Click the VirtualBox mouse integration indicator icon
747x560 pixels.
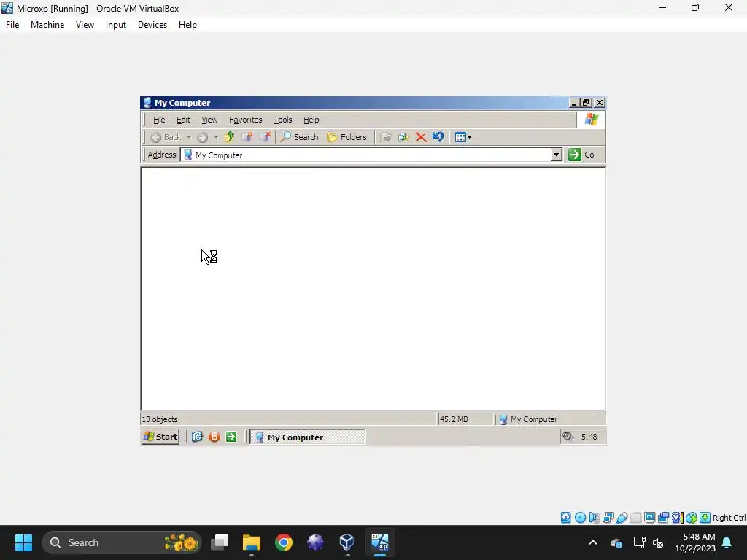[692, 518]
